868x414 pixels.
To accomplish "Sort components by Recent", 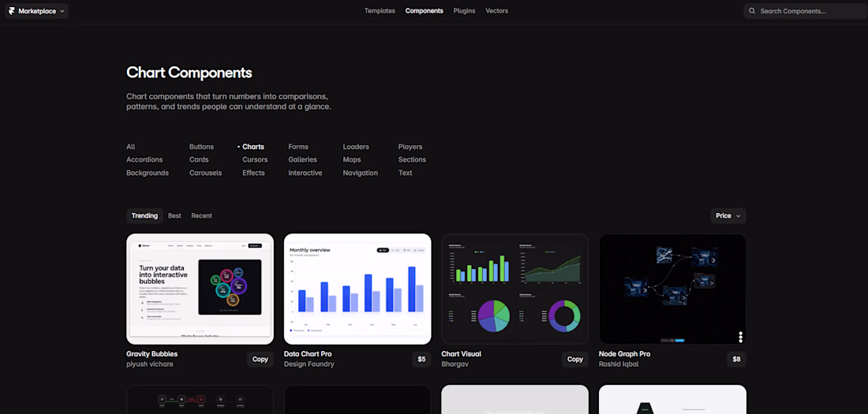I will point(201,216).
